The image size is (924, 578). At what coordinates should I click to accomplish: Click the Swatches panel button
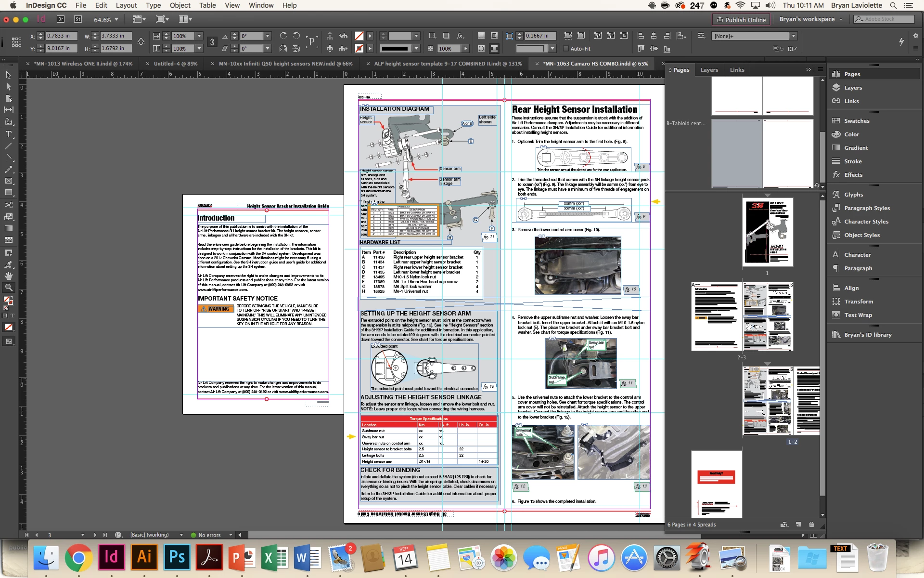coord(856,121)
